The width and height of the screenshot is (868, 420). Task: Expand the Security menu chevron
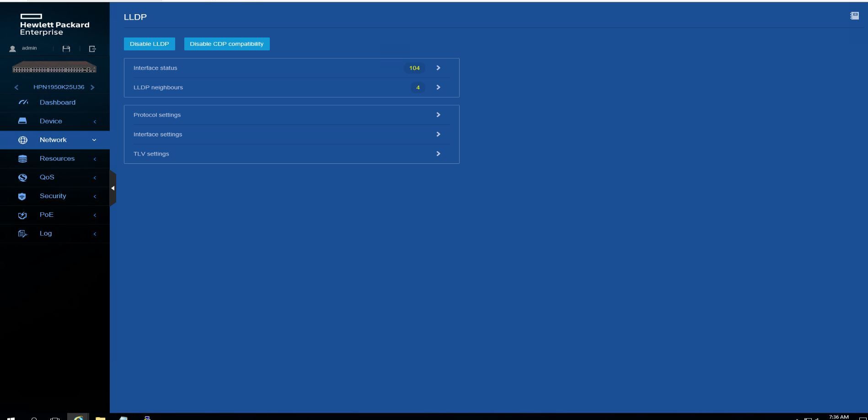coord(95,197)
